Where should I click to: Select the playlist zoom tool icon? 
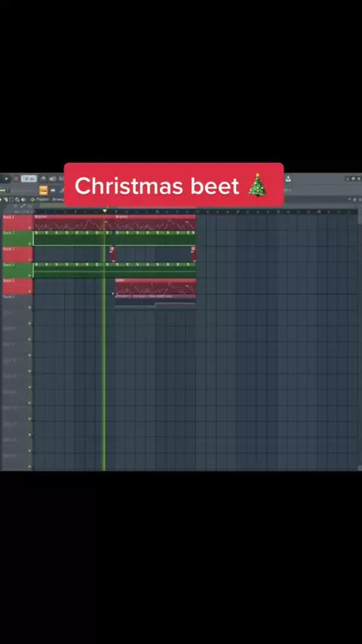[17, 200]
